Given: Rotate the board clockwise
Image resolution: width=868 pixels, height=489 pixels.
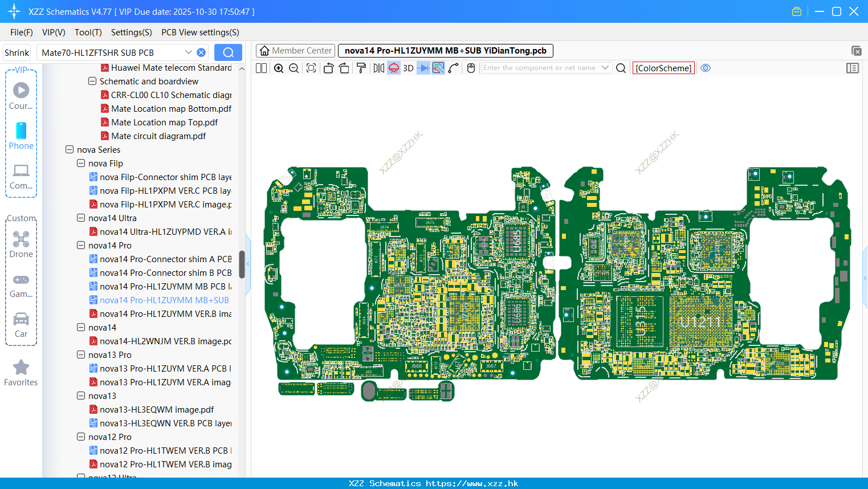Looking at the screenshot, I should coord(344,68).
